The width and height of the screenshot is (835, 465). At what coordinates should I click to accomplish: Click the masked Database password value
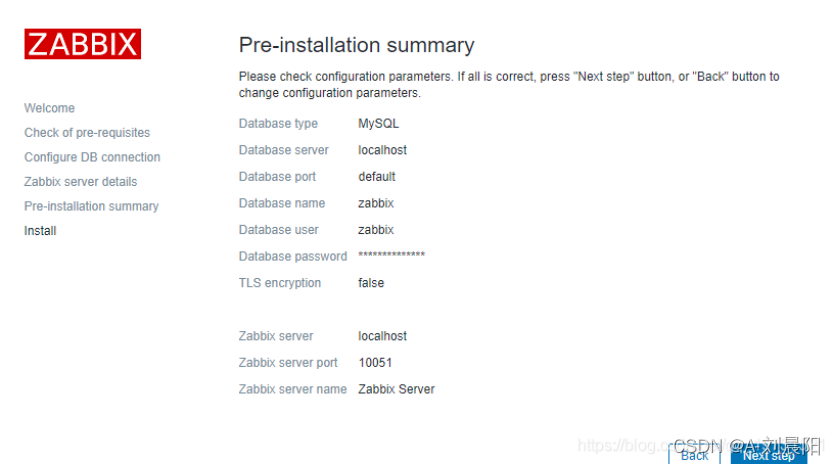pos(391,256)
